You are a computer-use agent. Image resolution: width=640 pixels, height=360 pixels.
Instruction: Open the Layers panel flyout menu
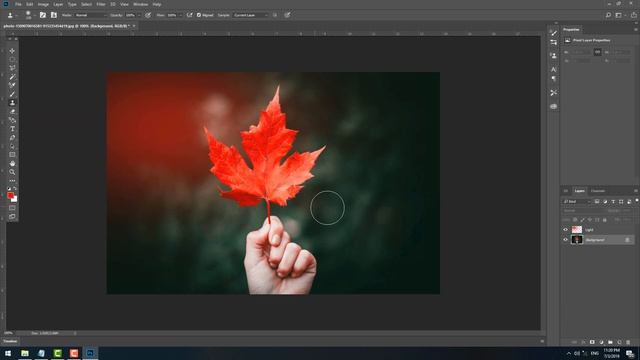pos(636,191)
